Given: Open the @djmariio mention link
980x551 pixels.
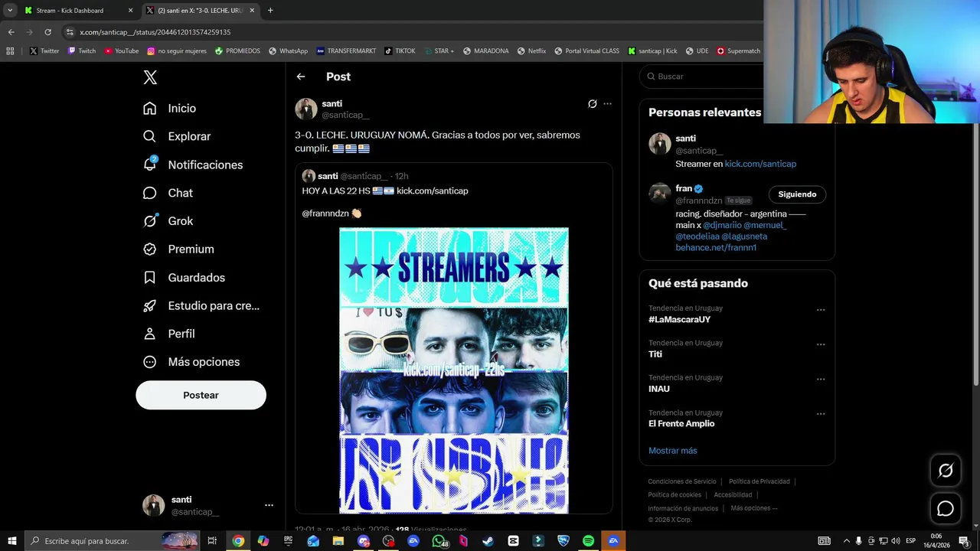Looking at the screenshot, I should [722, 225].
